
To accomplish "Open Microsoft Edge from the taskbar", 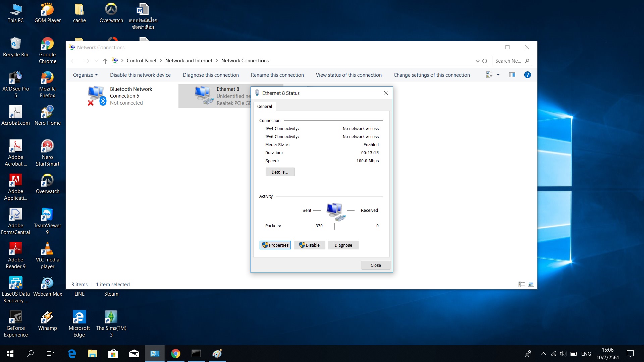I will (72, 354).
